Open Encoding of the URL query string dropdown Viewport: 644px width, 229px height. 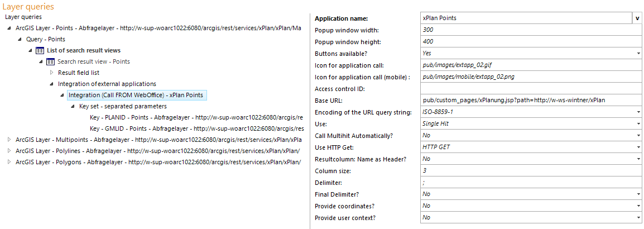tap(638, 112)
